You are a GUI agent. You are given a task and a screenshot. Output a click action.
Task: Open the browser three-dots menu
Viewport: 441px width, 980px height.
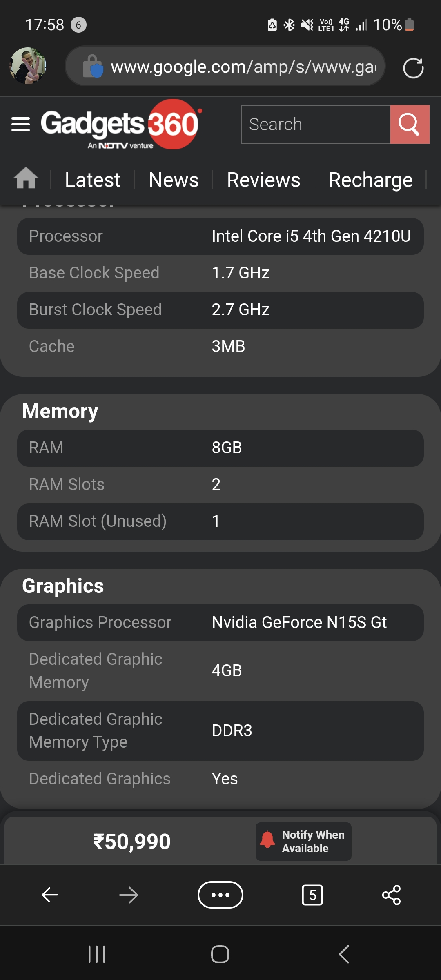point(220,895)
